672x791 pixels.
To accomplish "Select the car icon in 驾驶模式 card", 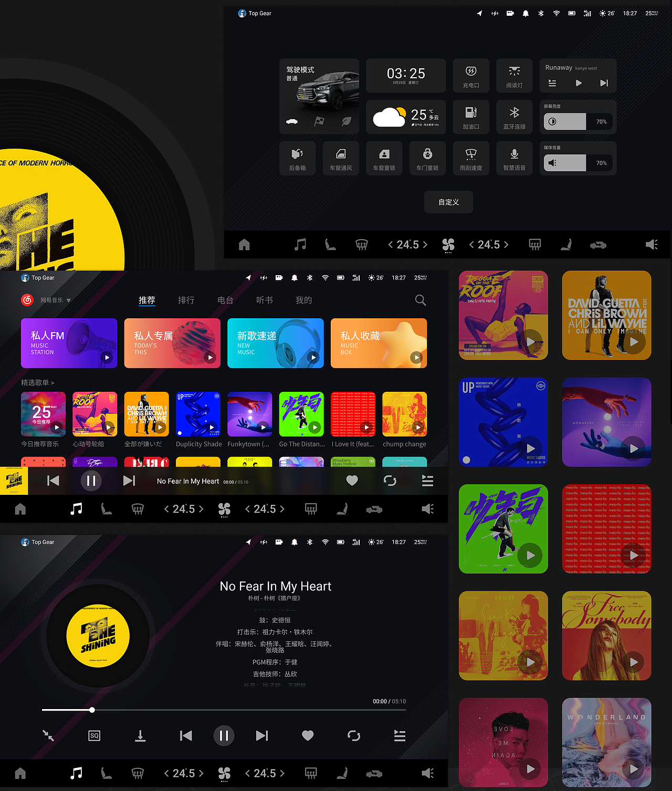I will coord(292,121).
